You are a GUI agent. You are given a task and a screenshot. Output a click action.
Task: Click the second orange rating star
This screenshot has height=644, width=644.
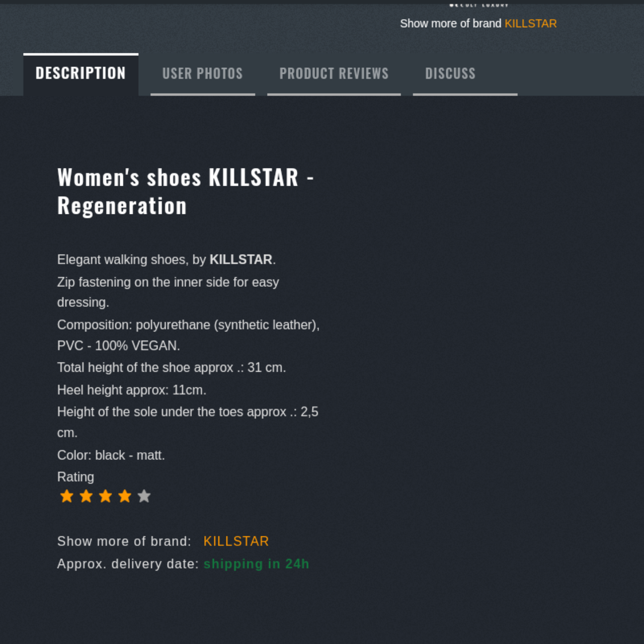(x=86, y=497)
